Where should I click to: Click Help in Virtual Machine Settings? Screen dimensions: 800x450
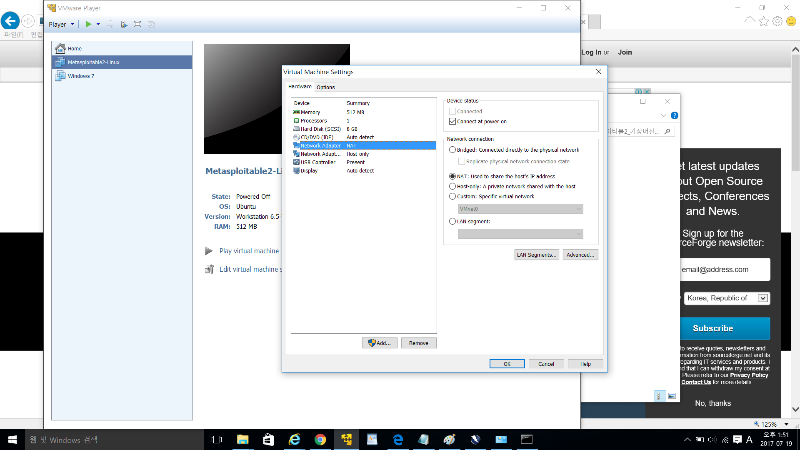tap(586, 364)
